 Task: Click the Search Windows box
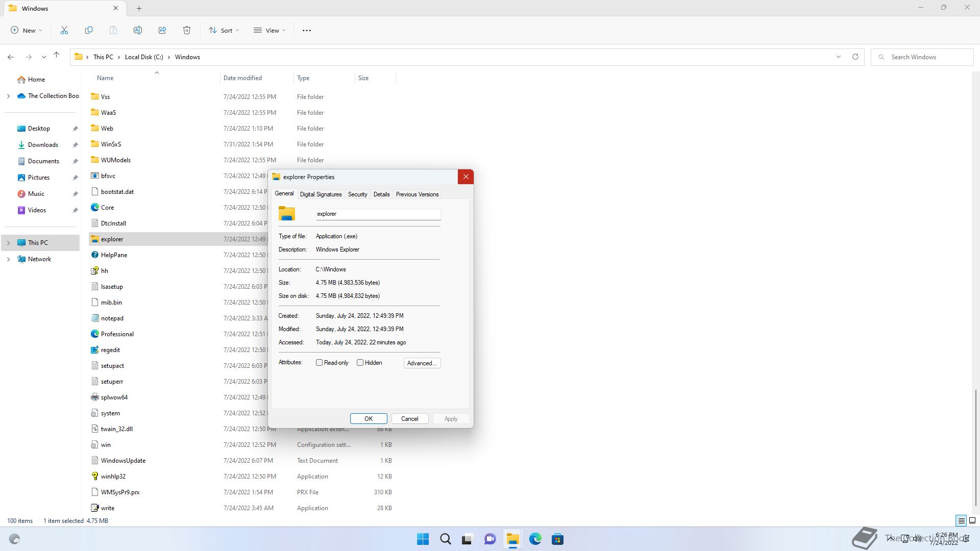[922, 57]
